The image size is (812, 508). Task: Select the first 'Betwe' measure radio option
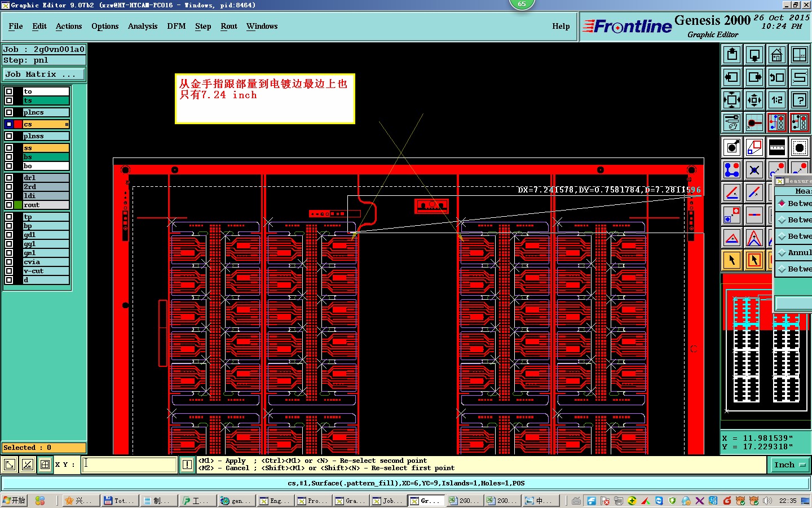(x=782, y=203)
